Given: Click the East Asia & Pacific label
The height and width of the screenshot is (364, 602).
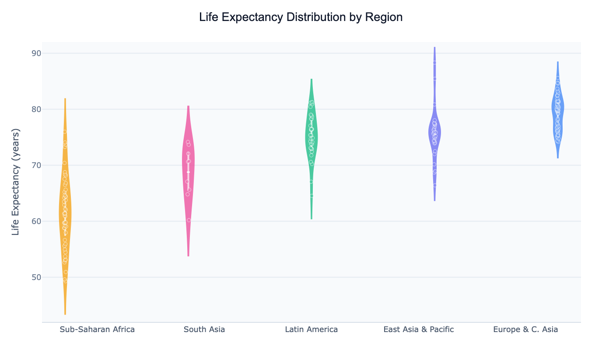Looking at the screenshot, I should pyautogui.click(x=418, y=329).
